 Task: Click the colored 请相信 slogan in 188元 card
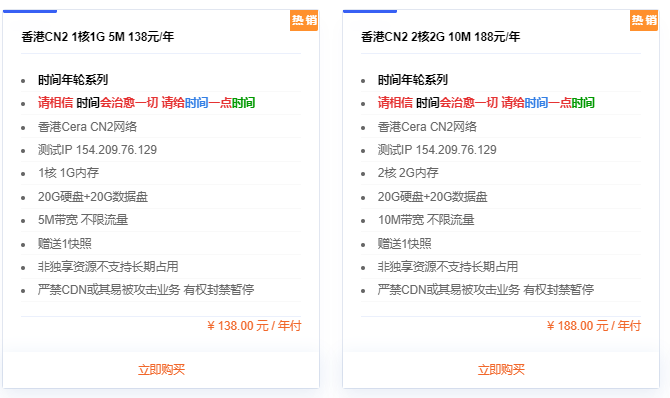pyautogui.click(x=486, y=103)
